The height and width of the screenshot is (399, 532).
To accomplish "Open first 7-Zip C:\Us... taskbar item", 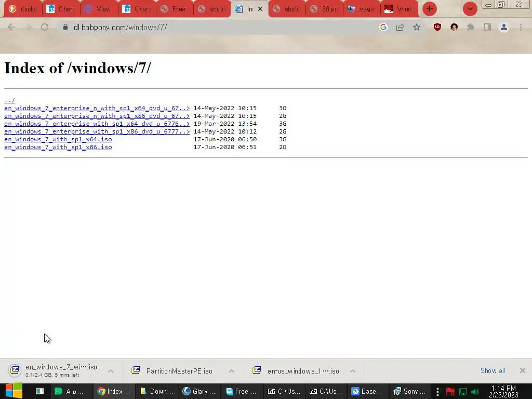I will (284, 391).
